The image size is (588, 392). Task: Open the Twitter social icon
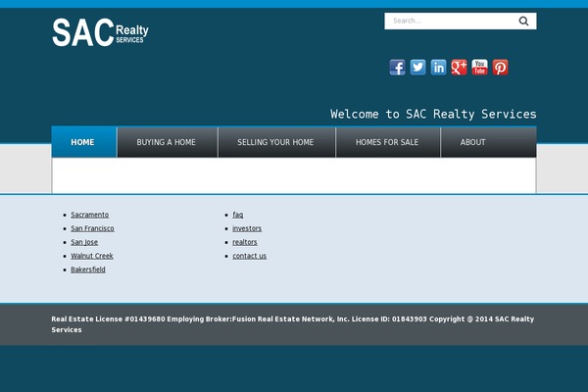pyautogui.click(x=417, y=68)
